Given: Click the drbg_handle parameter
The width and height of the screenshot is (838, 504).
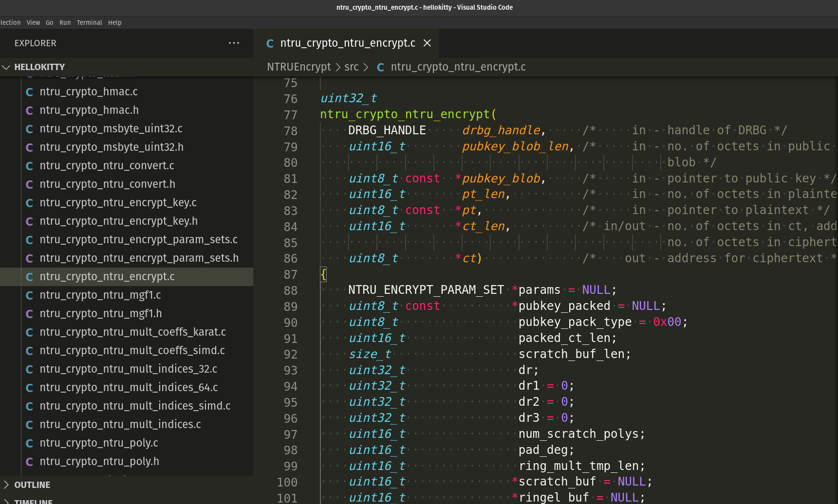Looking at the screenshot, I should pyautogui.click(x=501, y=130).
